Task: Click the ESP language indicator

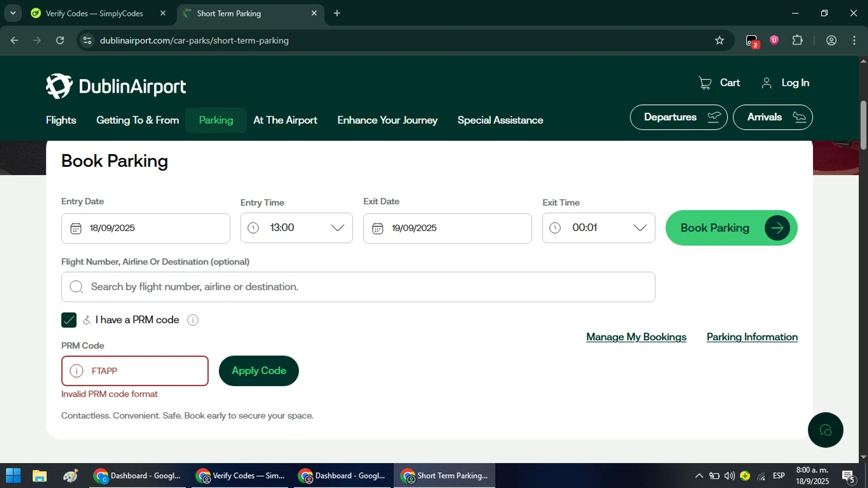Action: point(779,476)
